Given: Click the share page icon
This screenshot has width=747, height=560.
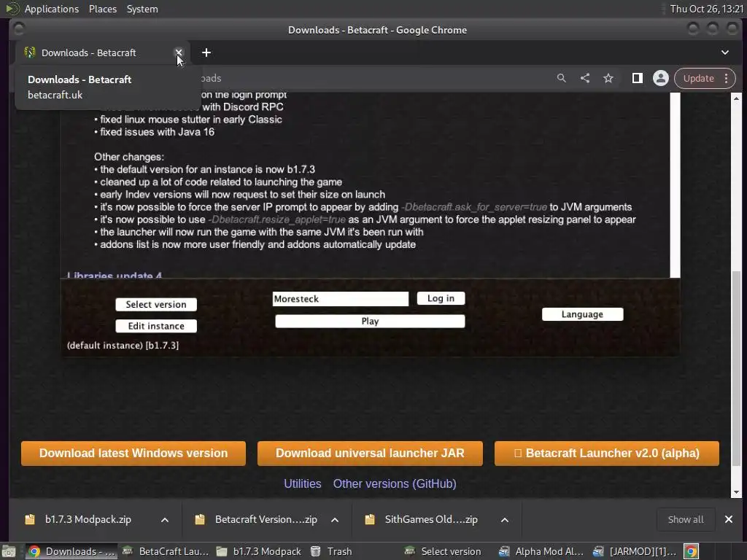Looking at the screenshot, I should 585,78.
